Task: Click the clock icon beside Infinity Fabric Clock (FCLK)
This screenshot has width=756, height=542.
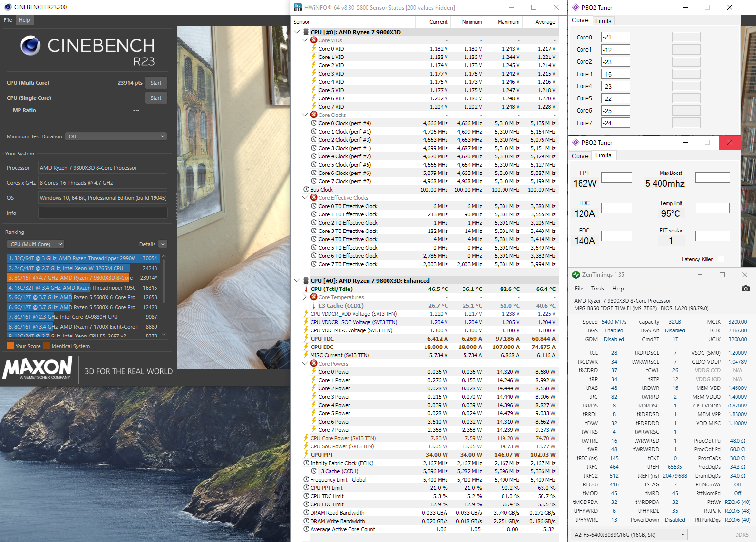Action: point(306,463)
